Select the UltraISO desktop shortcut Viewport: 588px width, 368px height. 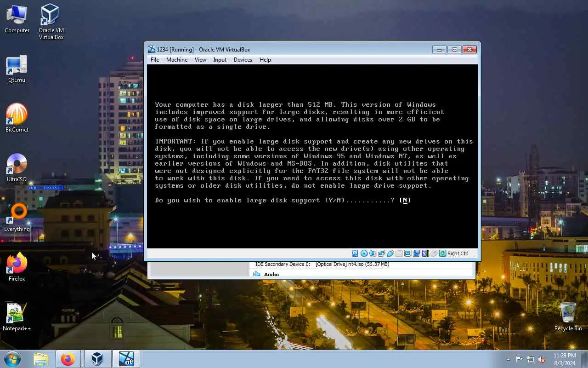pyautogui.click(x=17, y=168)
